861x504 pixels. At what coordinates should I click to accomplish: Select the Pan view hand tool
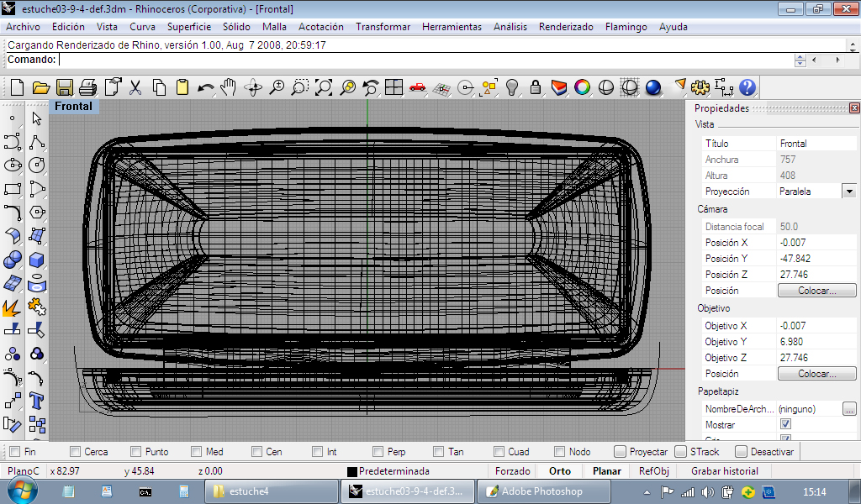point(229,87)
